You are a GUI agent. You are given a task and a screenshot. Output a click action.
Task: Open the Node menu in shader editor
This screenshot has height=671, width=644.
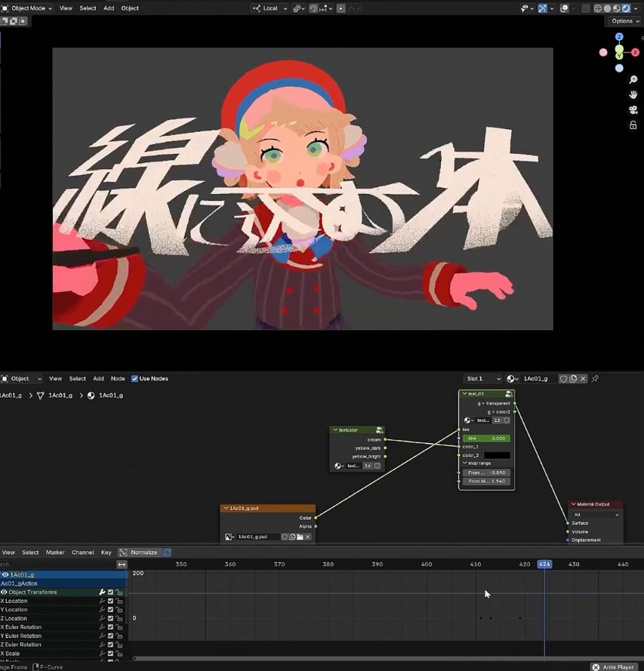tap(118, 379)
